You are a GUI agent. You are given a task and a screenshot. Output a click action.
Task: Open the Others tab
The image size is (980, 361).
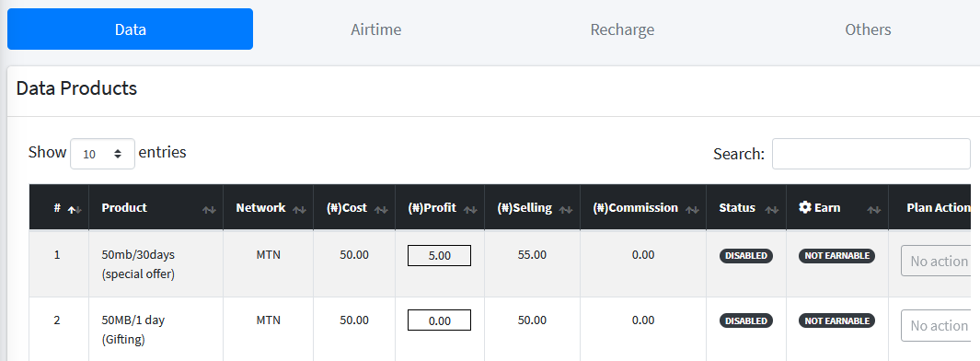click(868, 29)
